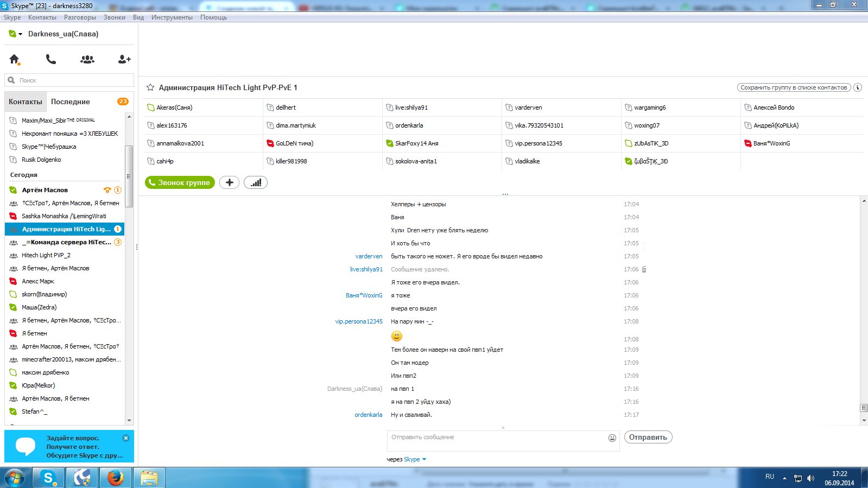Click the plus add participants button

pos(230,182)
